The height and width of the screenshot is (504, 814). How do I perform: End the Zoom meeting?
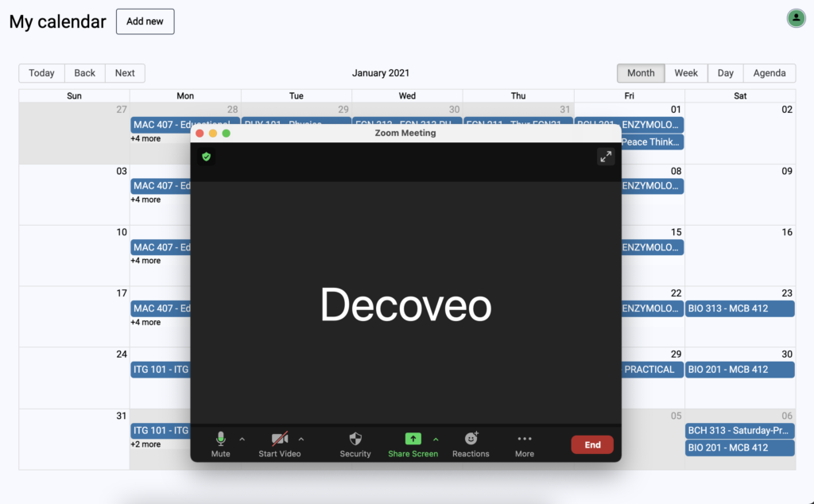tap(592, 445)
